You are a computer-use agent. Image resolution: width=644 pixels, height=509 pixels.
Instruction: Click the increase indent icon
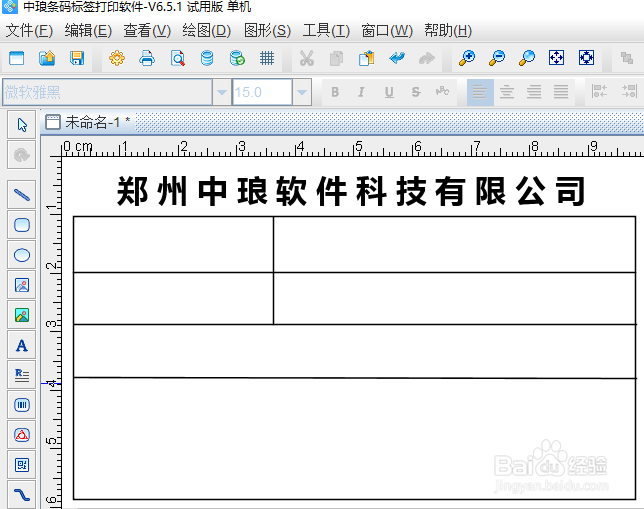click(629, 91)
